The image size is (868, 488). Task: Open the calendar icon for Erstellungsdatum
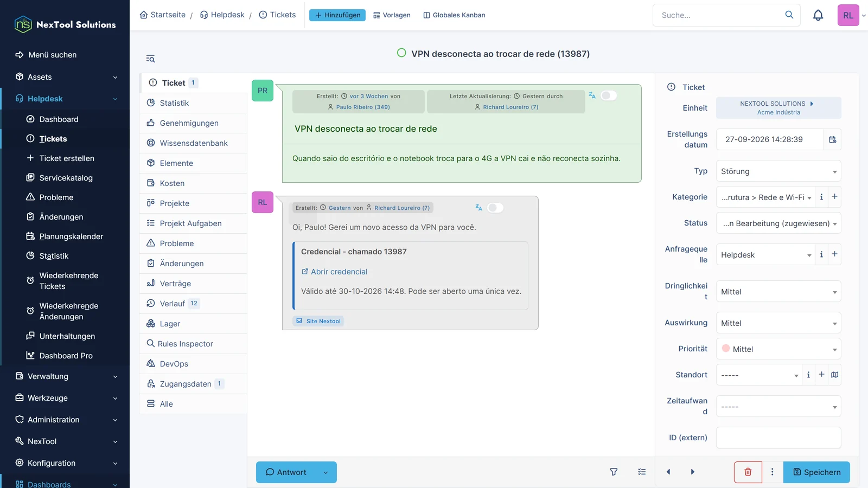(832, 139)
